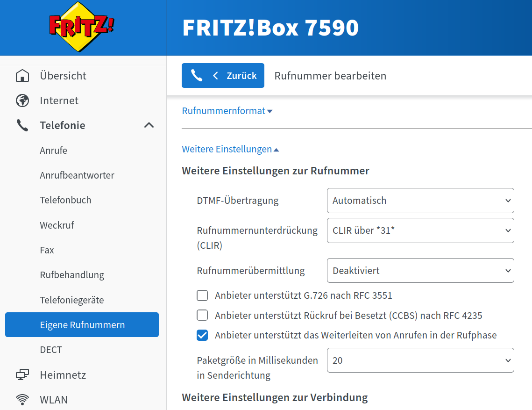Click the Rufnummerübermittlung label
This screenshot has height=410, width=532.
[251, 271]
